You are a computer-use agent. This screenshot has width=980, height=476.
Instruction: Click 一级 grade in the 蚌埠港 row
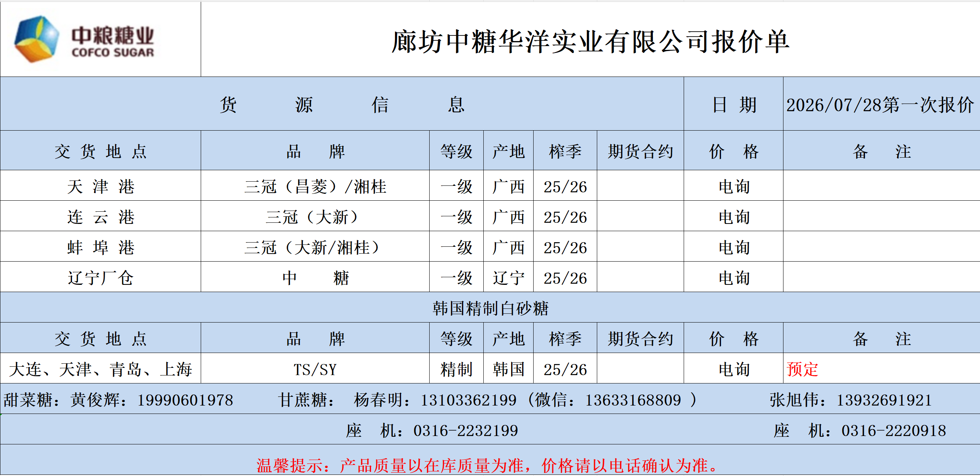coord(456,247)
